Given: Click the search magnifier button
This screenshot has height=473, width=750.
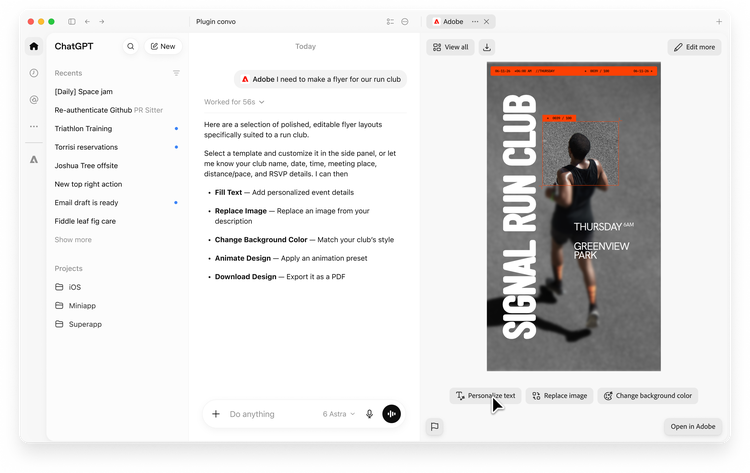Looking at the screenshot, I should (x=131, y=46).
